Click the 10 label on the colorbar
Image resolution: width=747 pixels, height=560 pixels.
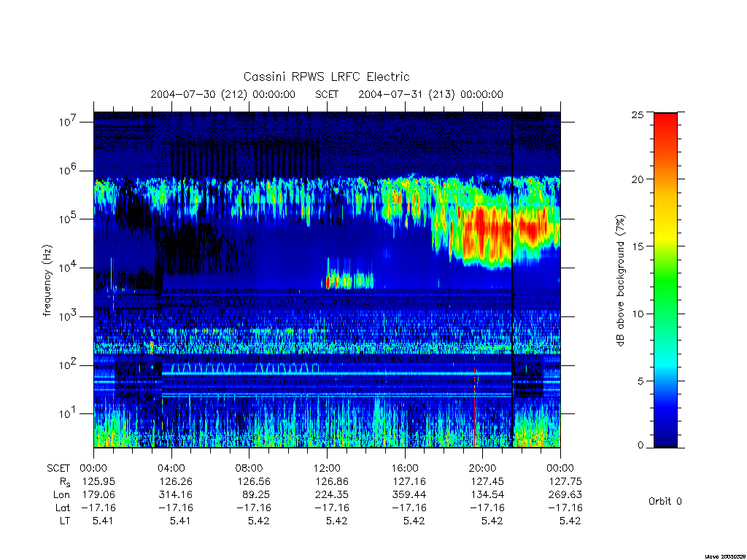point(638,314)
